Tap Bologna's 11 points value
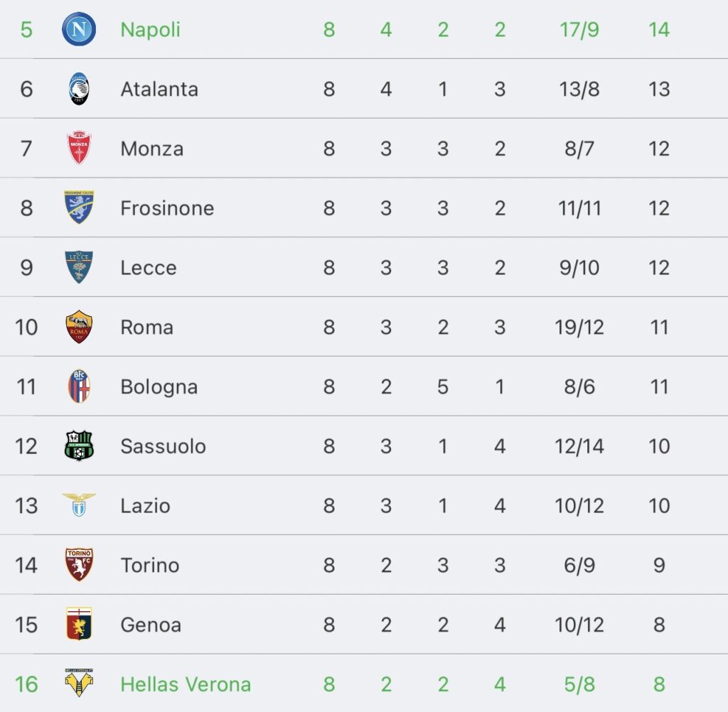Image resolution: width=728 pixels, height=712 pixels. click(x=659, y=387)
